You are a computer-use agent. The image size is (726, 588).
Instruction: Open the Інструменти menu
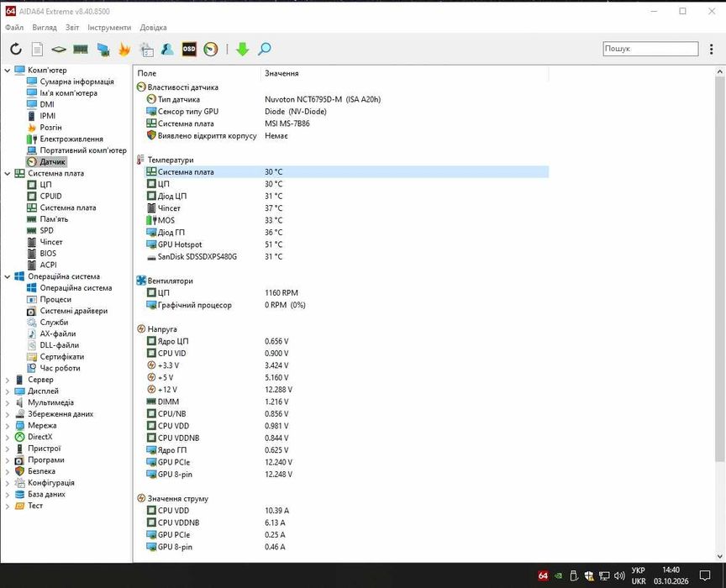109,28
